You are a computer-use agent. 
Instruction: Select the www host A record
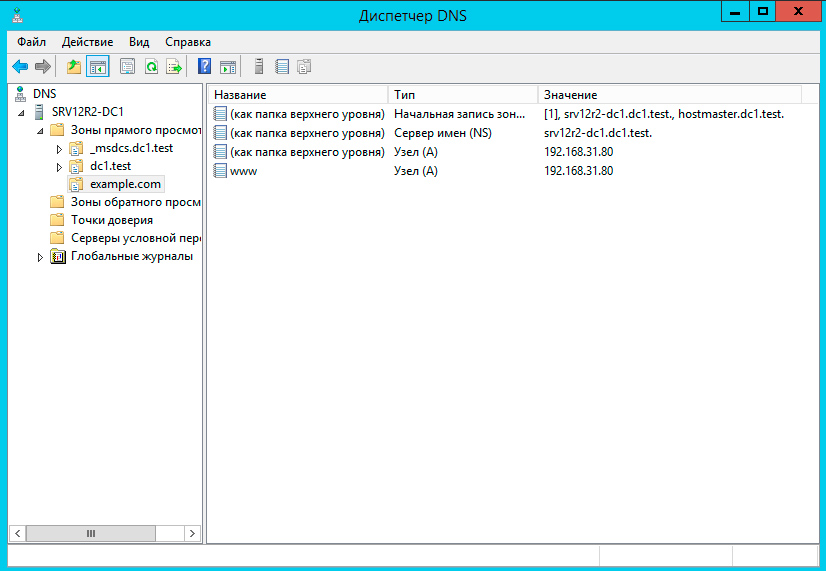point(244,171)
